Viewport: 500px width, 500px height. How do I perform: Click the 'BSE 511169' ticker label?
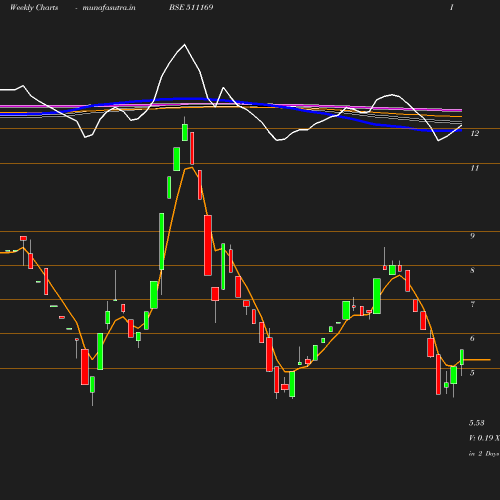tap(191, 7)
